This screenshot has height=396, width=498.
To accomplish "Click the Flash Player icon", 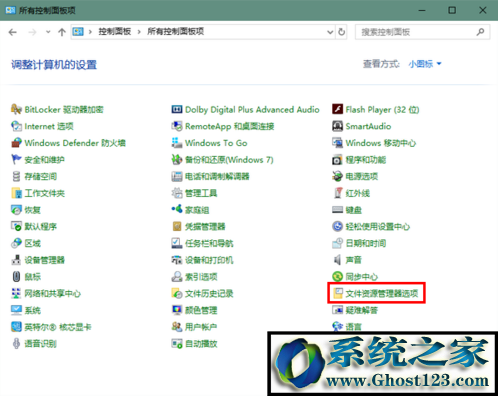I will 337,109.
